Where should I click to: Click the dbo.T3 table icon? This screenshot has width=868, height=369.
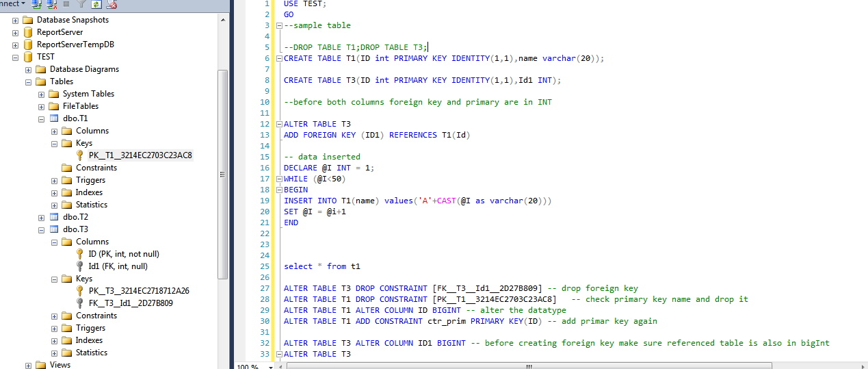54,229
